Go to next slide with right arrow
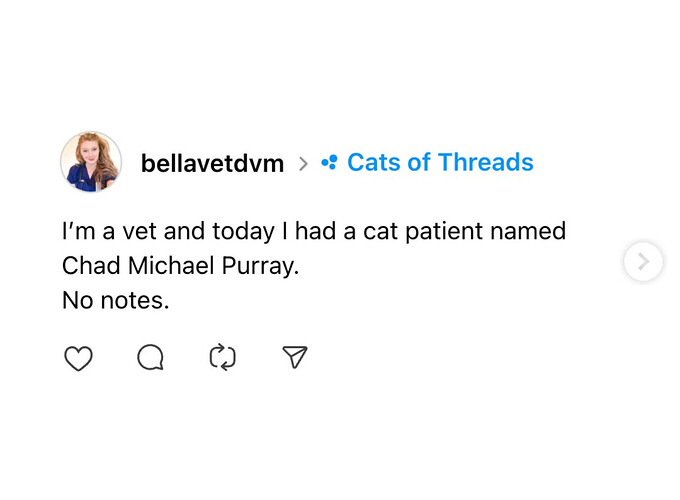 coord(643,262)
